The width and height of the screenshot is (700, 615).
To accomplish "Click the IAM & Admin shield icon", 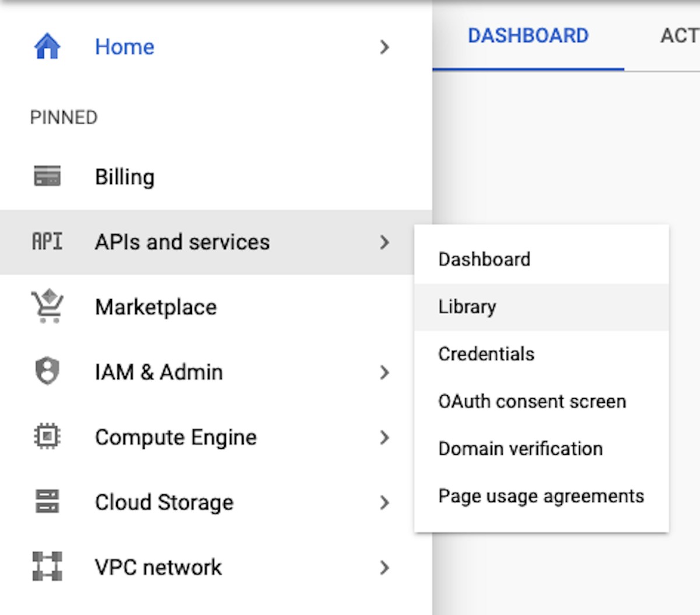I will click(47, 371).
